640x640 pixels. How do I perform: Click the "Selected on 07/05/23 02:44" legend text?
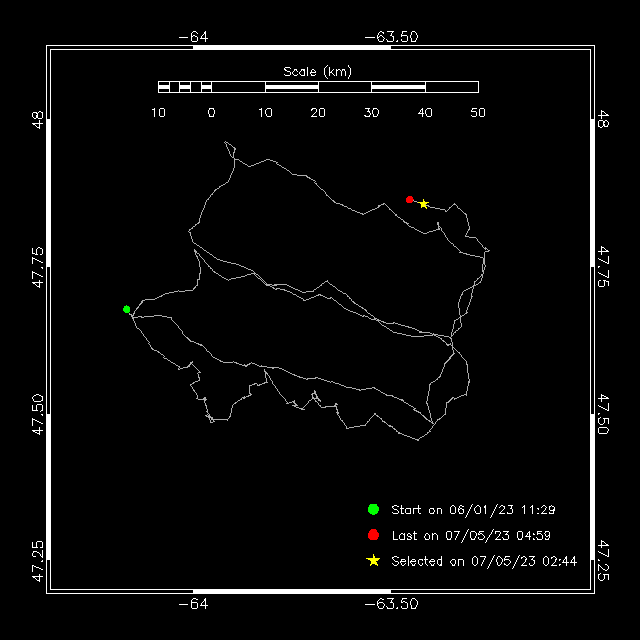[x=484, y=561]
